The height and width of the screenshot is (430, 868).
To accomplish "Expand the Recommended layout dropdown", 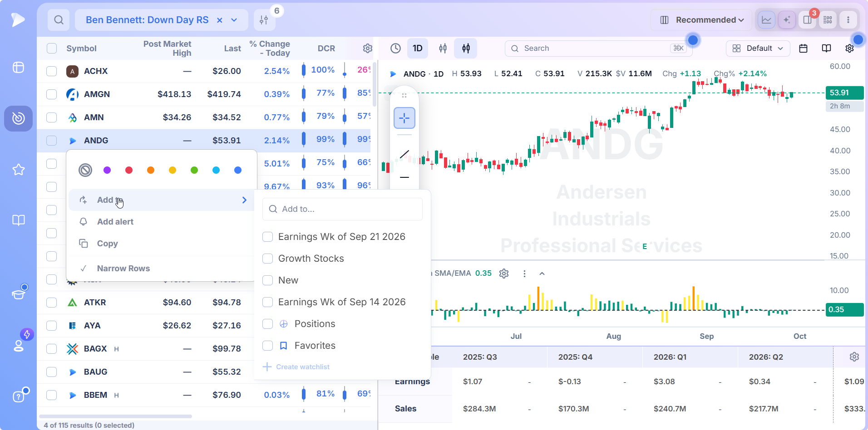I will (701, 20).
